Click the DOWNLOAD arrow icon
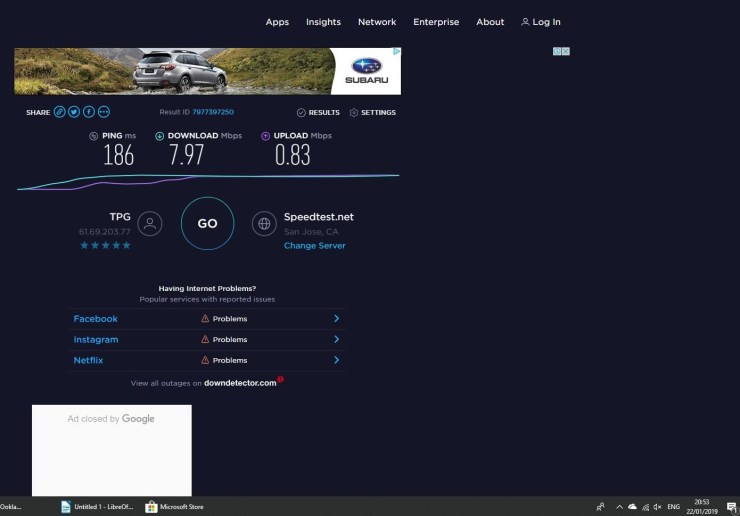Viewport: 740px width, 516px height. [160, 136]
